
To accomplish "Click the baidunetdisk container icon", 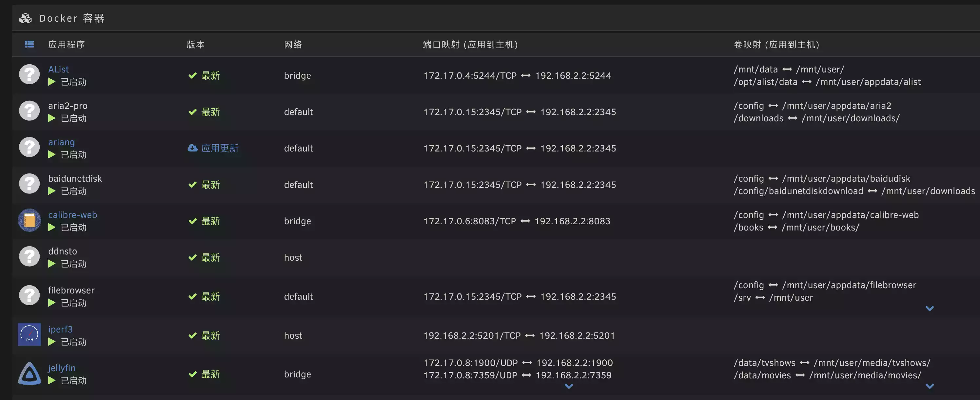I will 29,184.
